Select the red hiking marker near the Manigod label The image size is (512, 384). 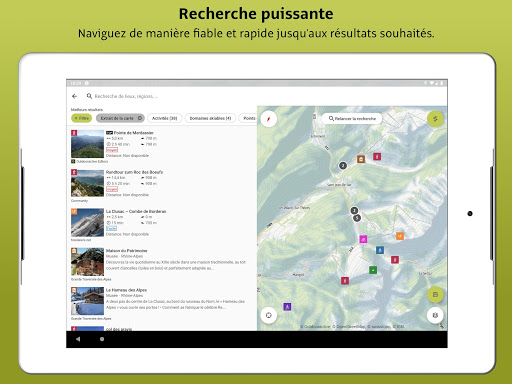coord(345,281)
